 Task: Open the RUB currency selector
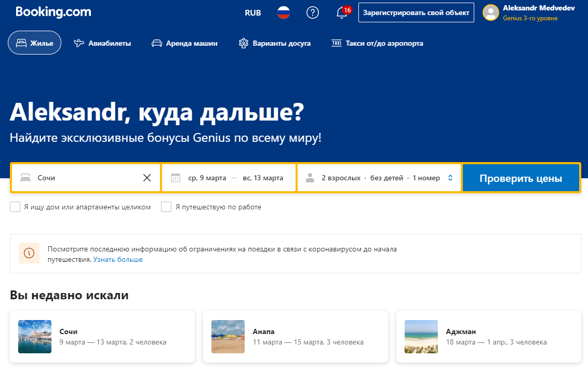point(253,13)
